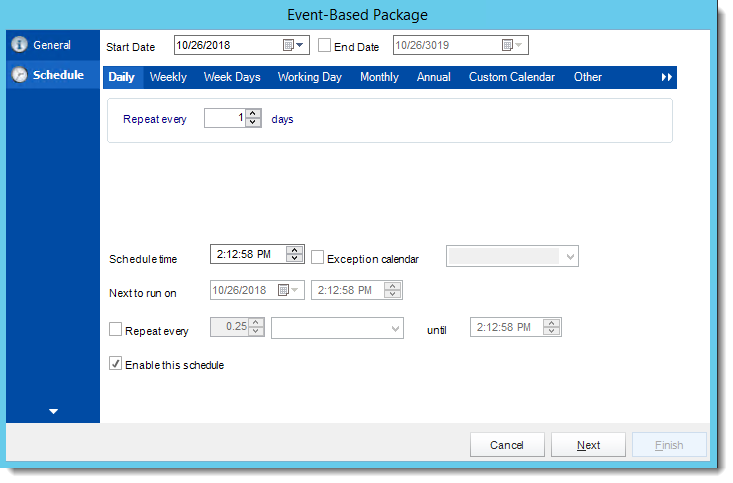This screenshot has height=483, width=733.
Task: Decrease Schedule time with down arrow
Action: pyautogui.click(x=295, y=258)
